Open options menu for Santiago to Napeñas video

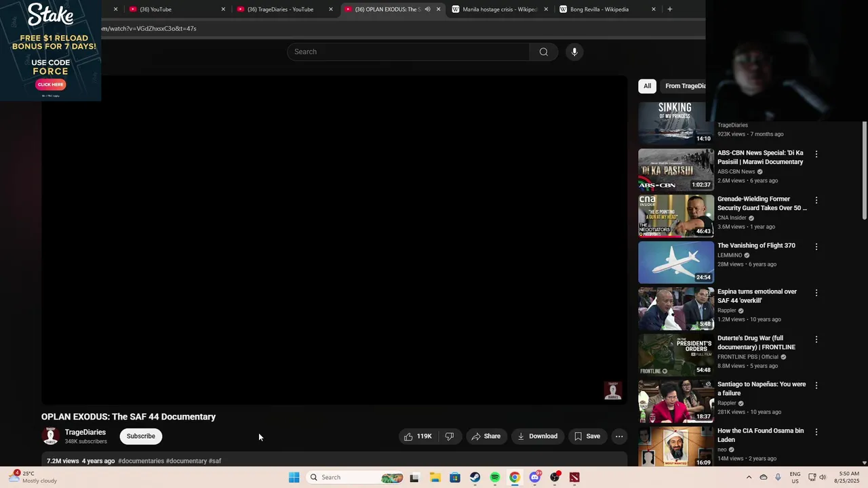(x=816, y=385)
